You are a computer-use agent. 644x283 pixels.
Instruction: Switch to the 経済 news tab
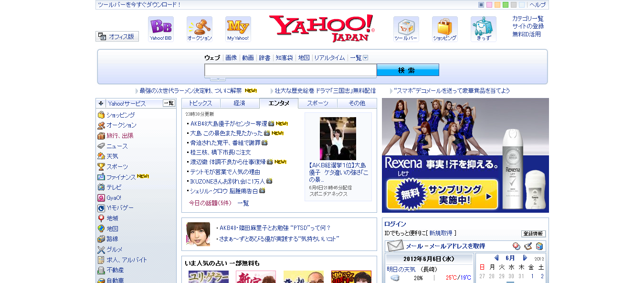[240, 103]
